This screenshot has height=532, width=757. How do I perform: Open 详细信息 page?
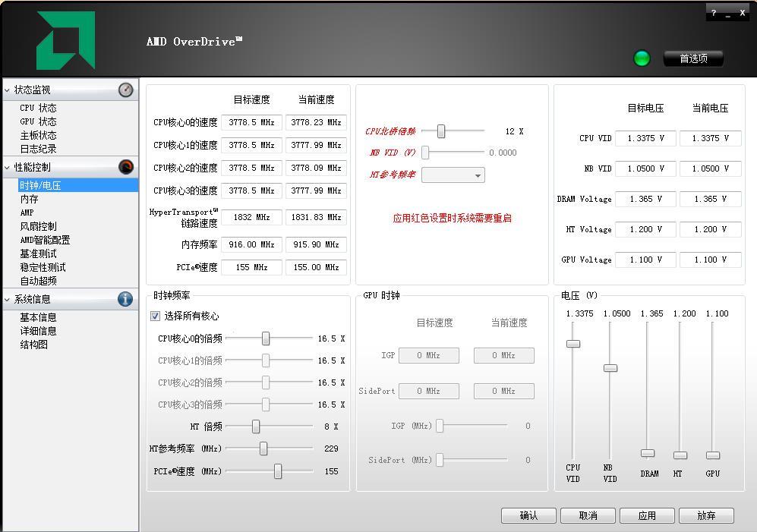(x=38, y=331)
